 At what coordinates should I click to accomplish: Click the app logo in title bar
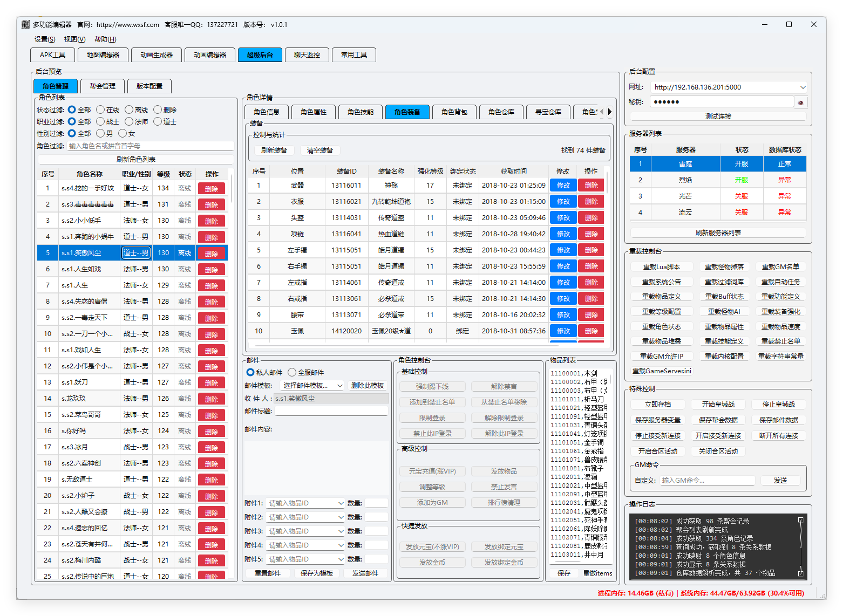25,24
